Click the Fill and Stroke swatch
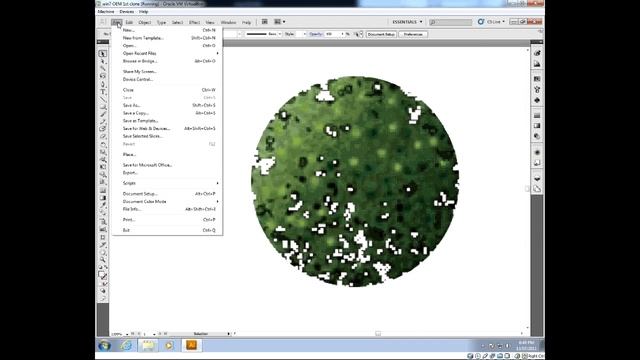640x360 pixels. pos(103,276)
